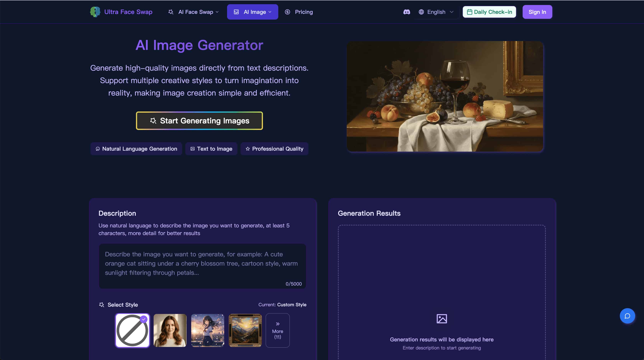Select the No Style option
644x360 pixels.
132,330
